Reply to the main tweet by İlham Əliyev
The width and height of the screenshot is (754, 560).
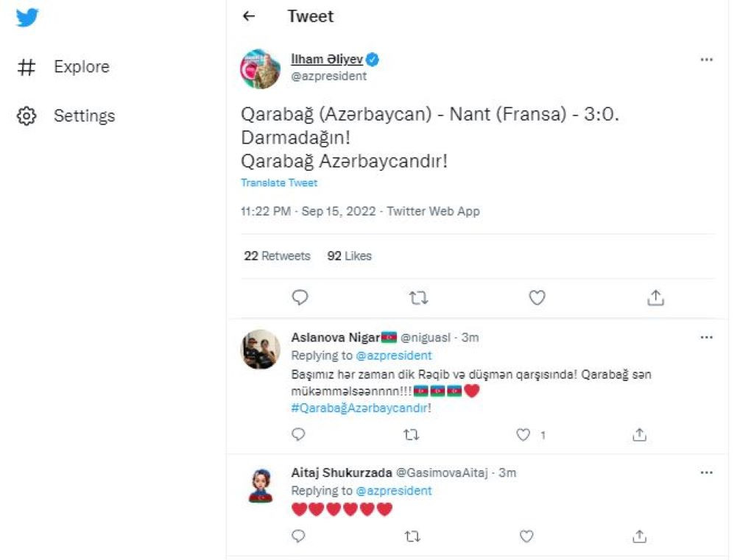[300, 297]
